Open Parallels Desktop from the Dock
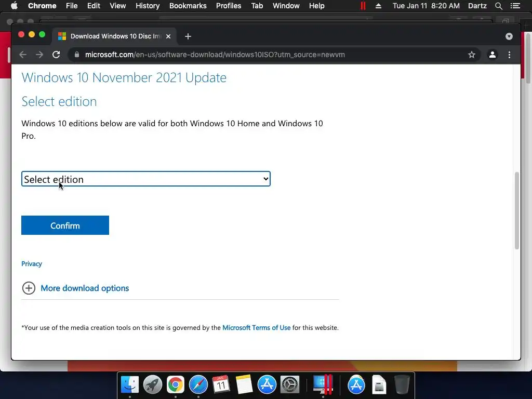Screen dimensions: 532x399 [x=323, y=384]
